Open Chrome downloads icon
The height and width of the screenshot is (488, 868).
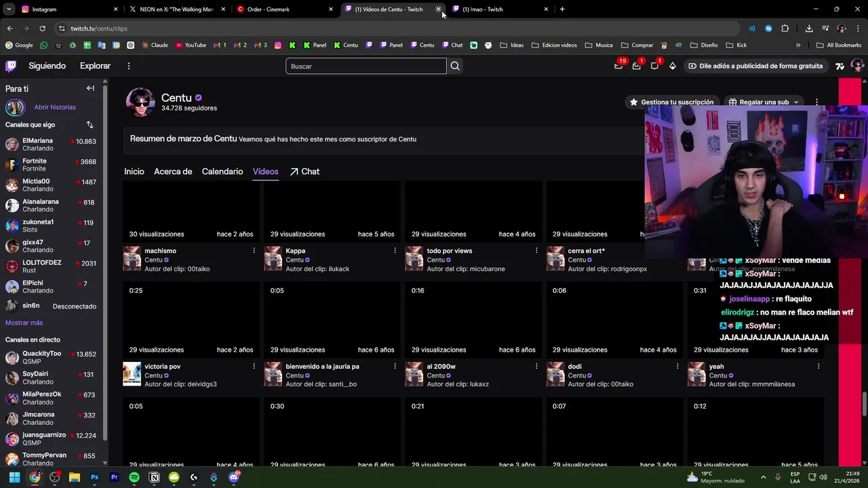[x=809, y=28]
